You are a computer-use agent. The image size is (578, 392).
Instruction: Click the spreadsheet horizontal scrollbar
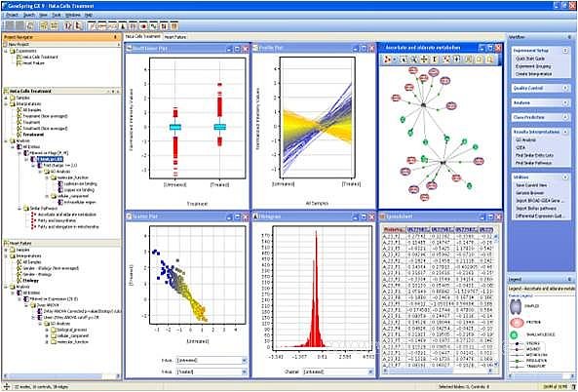(438, 372)
